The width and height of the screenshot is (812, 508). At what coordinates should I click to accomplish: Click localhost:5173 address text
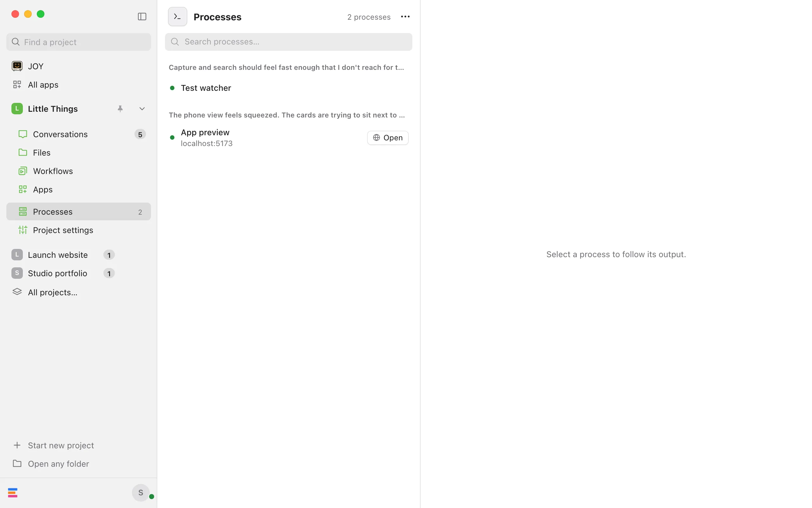(x=207, y=144)
